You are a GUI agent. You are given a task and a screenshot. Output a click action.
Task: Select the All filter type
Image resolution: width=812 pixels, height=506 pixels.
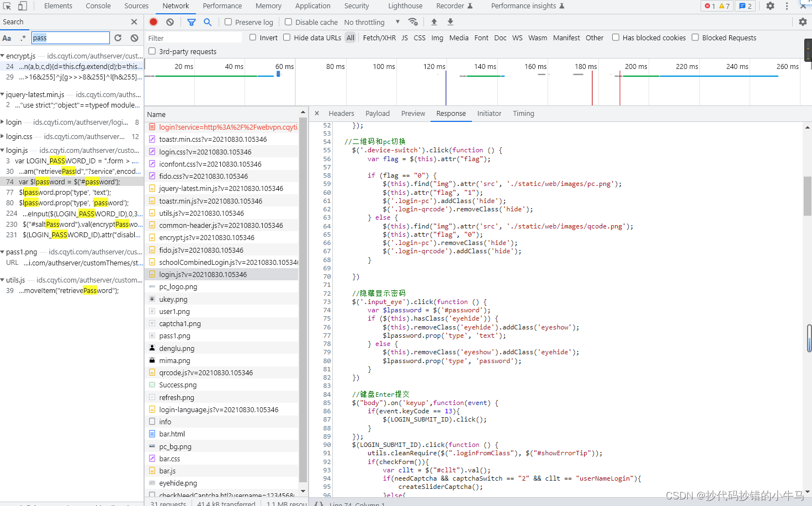point(351,38)
